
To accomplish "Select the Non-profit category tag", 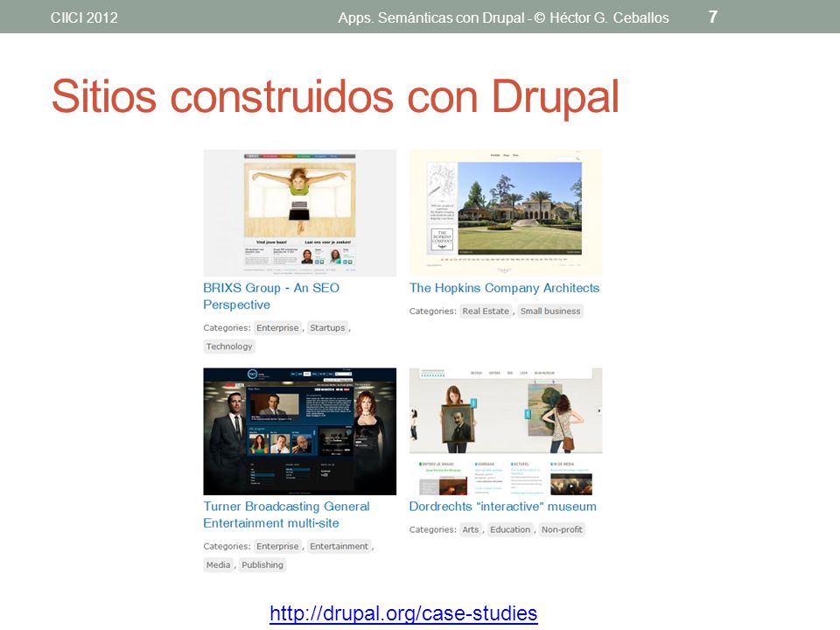I will [562, 530].
